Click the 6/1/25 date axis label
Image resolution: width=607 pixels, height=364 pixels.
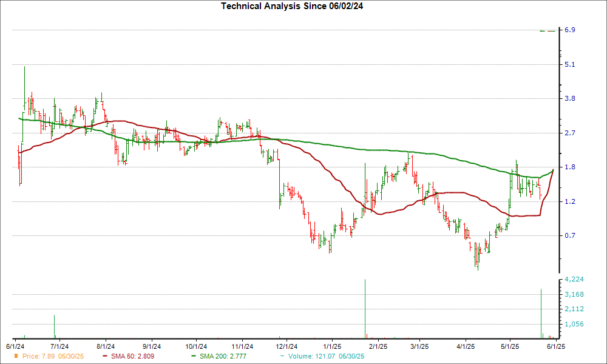click(x=555, y=346)
